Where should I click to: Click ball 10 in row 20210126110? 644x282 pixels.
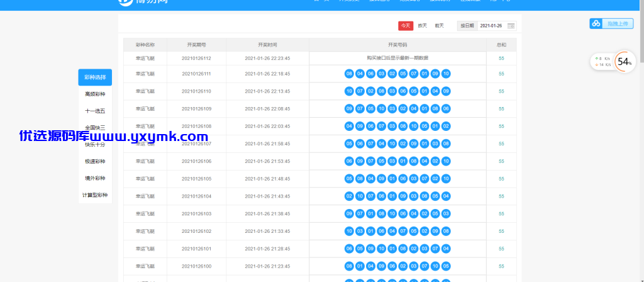tap(350, 91)
